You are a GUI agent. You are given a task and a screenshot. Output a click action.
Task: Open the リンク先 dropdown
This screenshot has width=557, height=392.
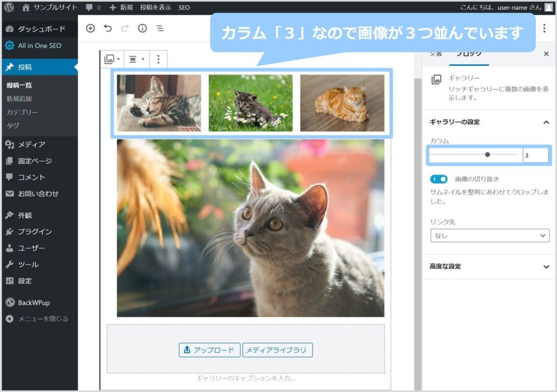490,235
